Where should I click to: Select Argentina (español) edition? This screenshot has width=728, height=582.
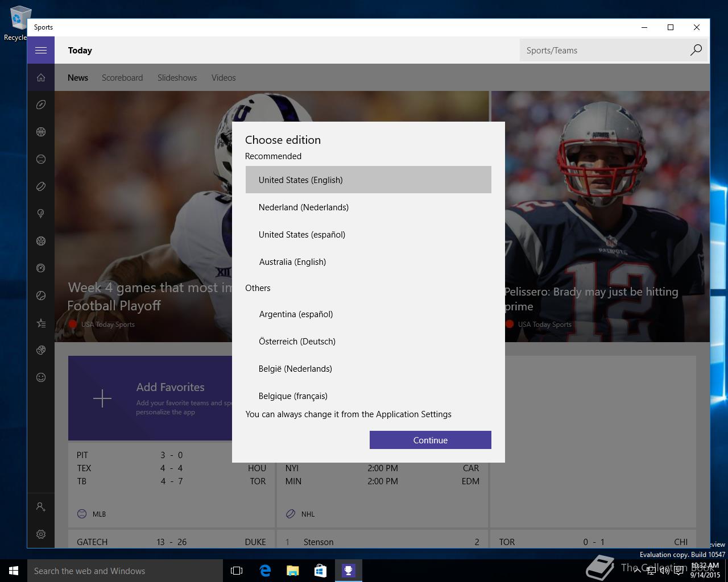pos(369,314)
